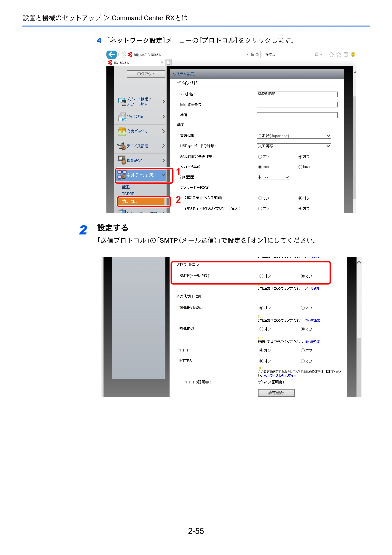Select オン for SMTP(メール送信)
Viewport: 392px width, 555px height.
click(261, 276)
